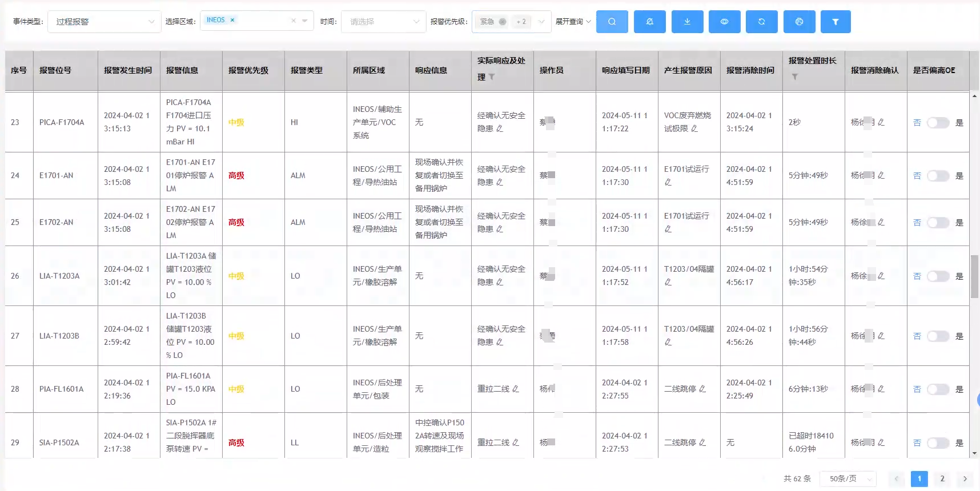
Task: Click the eye view toolbar button
Action: click(x=724, y=22)
